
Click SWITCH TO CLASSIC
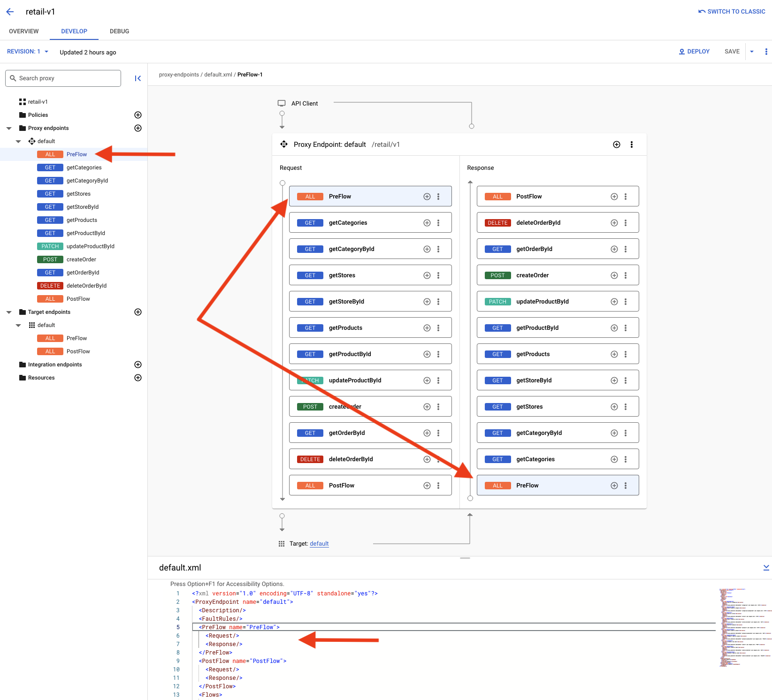[732, 12]
